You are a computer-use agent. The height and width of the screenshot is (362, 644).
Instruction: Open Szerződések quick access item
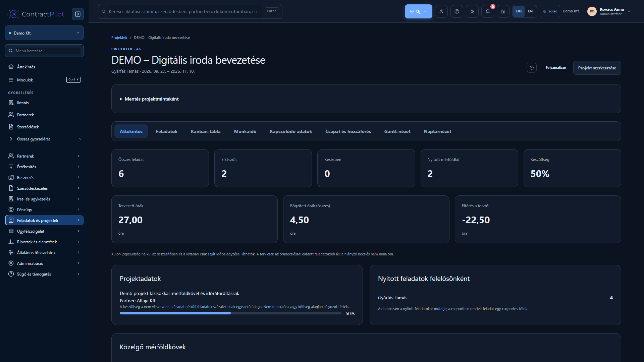coord(44,127)
